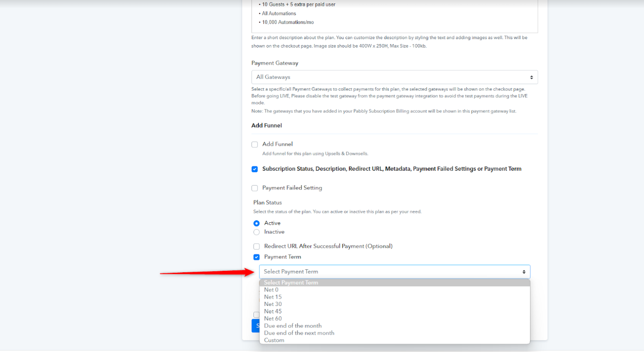This screenshot has height=352, width=644.
Task: Pick Net 30 in the dropdown list
Action: pos(395,304)
